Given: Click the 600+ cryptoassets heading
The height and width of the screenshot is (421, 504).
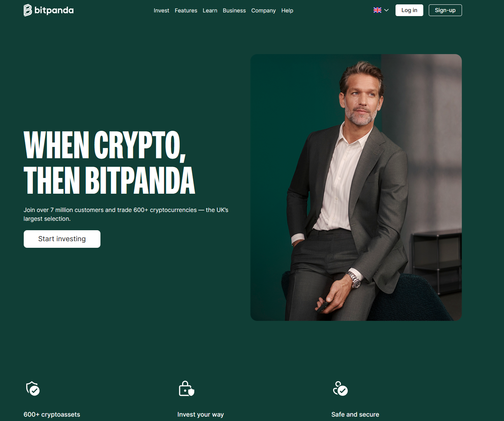Looking at the screenshot, I should pyautogui.click(x=52, y=414).
